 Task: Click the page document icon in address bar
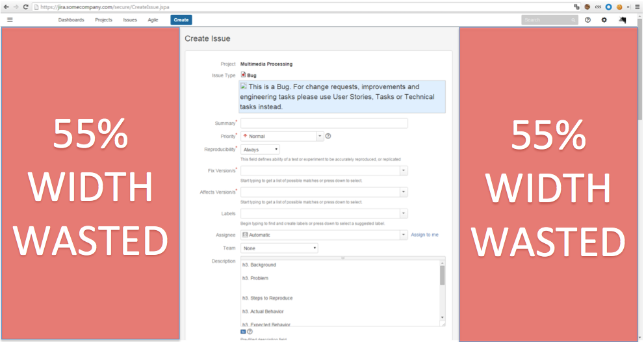coord(36,7)
